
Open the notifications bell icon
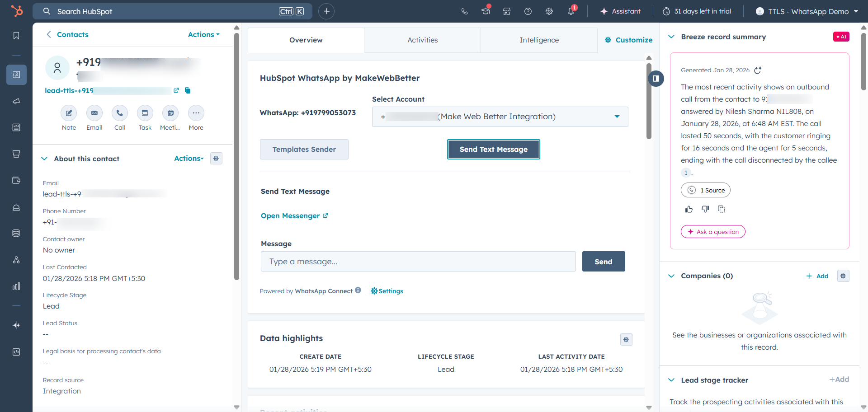point(571,11)
